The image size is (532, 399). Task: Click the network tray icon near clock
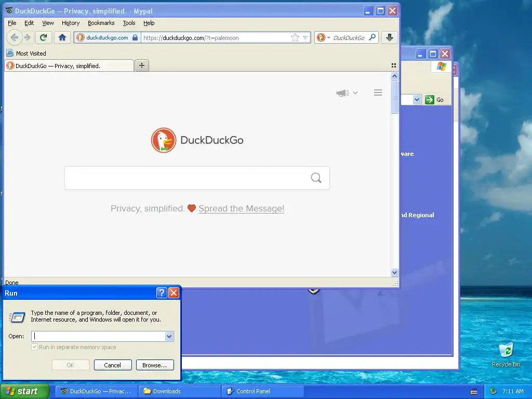[494, 391]
